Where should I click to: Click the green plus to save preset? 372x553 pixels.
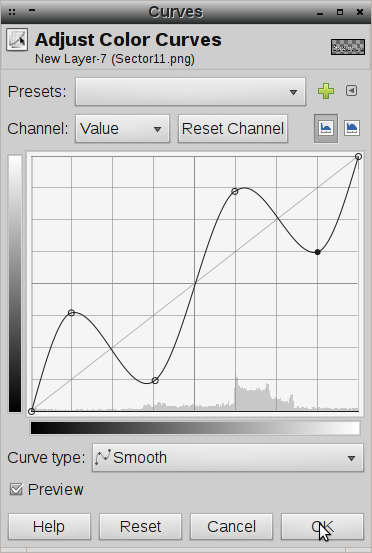pyautogui.click(x=326, y=91)
